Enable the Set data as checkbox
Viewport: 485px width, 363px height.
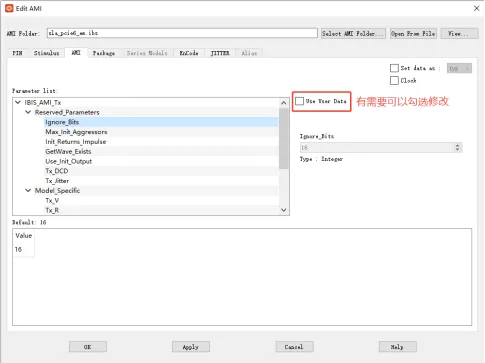[x=394, y=68]
